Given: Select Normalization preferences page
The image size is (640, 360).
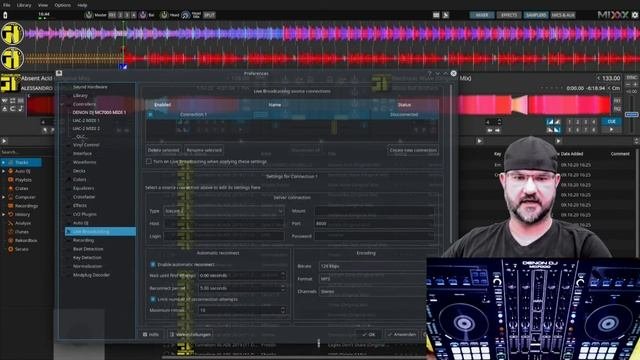Looking at the screenshot, I should 87,266.
